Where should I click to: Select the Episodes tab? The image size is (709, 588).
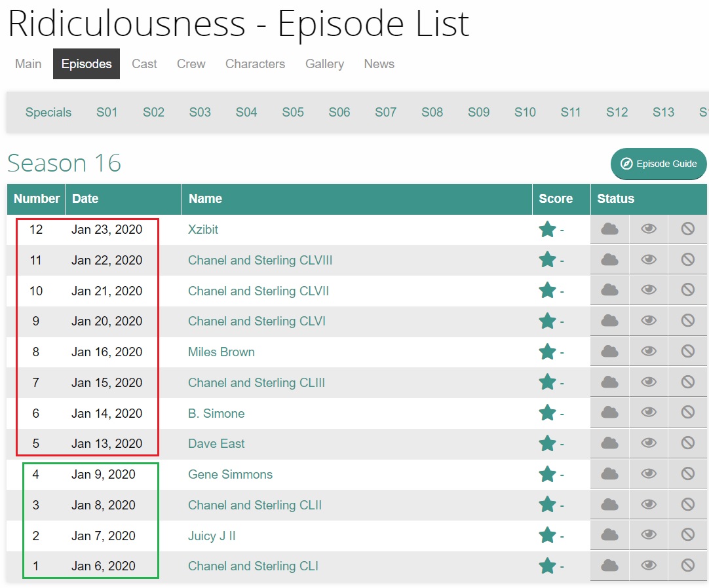tap(86, 64)
